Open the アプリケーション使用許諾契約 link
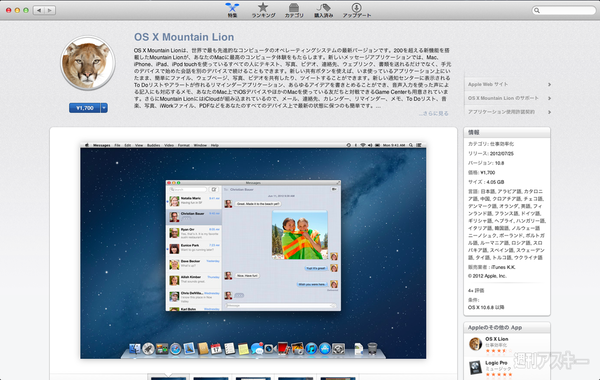The height and width of the screenshot is (380, 600). pos(501,112)
